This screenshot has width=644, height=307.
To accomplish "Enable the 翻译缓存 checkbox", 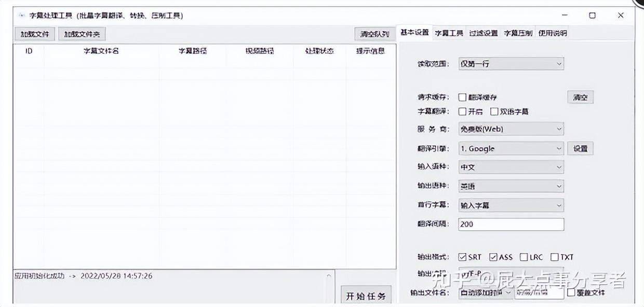I will pos(462,97).
